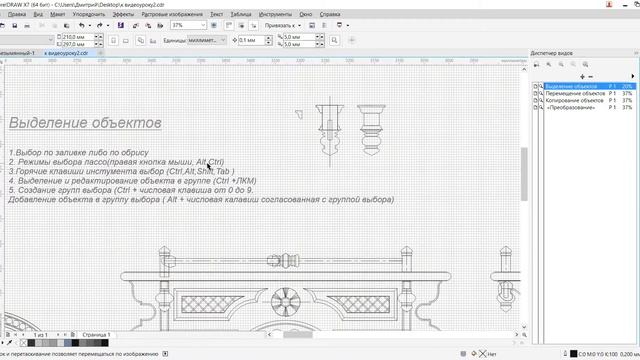The height and width of the screenshot is (360, 640).
Task: Pick the blue-gray swatch in the color palette
Action: (68, 343)
